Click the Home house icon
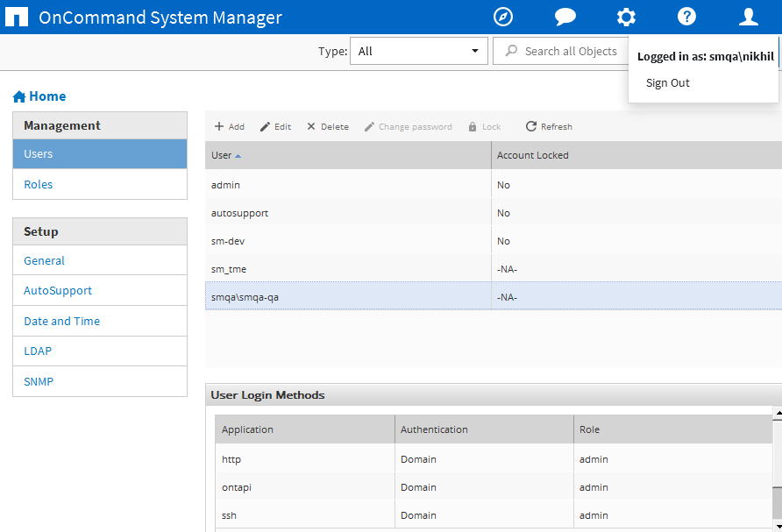 tap(19, 96)
